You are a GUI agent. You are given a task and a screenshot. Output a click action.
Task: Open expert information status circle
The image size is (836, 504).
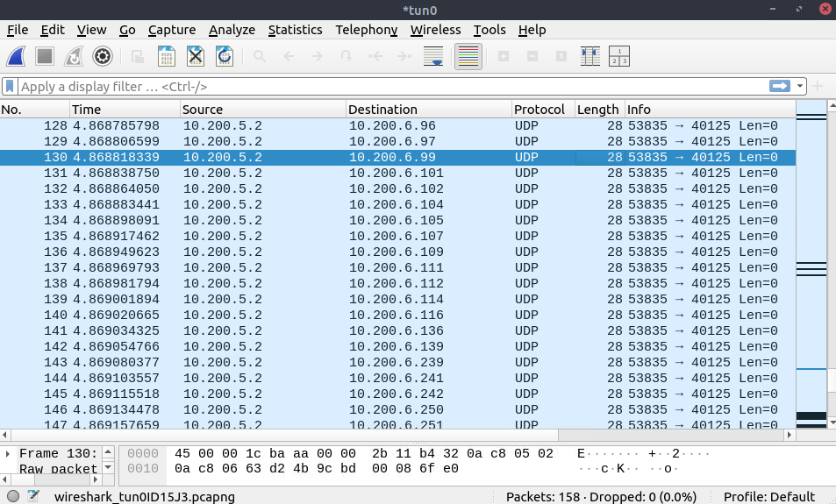coord(13,496)
